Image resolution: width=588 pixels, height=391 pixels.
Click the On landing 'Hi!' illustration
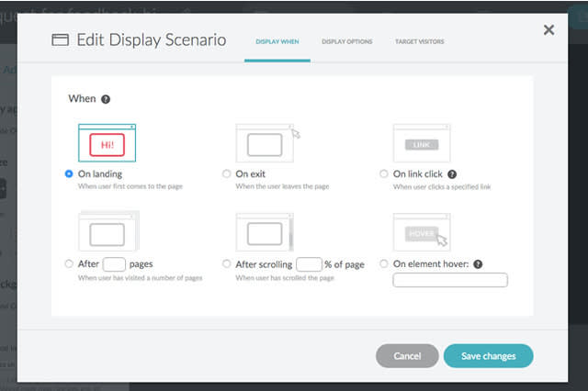[107, 144]
